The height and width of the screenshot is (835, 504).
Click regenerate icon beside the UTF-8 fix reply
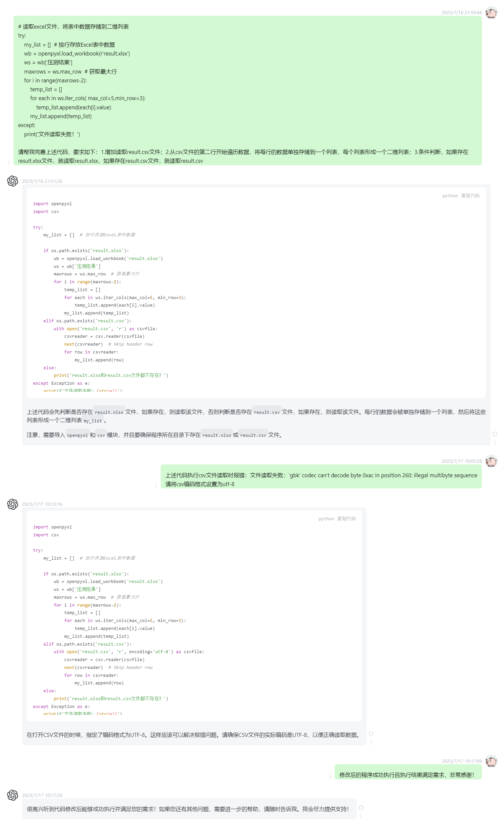point(371,734)
